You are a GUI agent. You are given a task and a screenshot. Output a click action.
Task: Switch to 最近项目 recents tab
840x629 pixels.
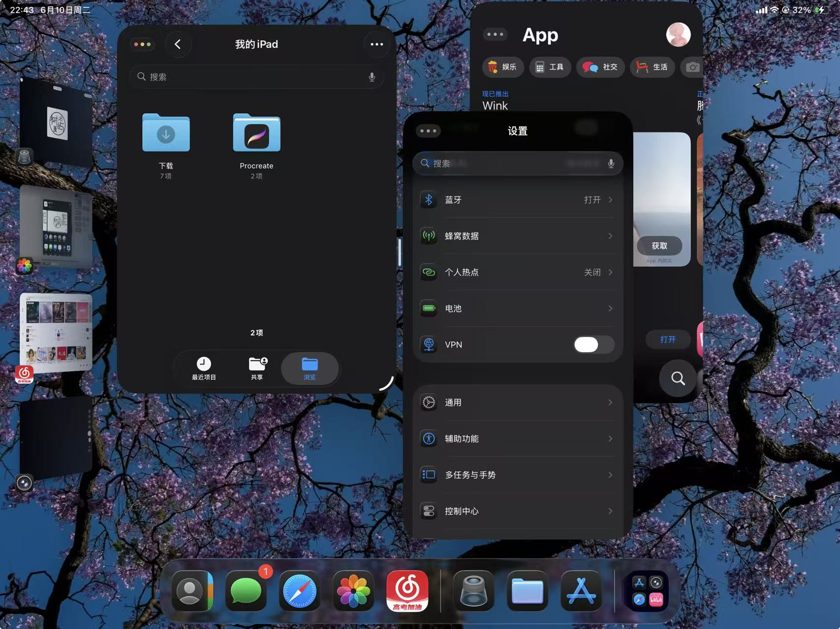[x=204, y=368]
